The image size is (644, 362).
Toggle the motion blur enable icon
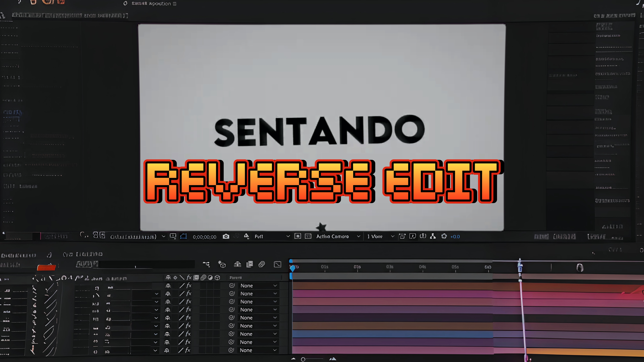click(261, 264)
